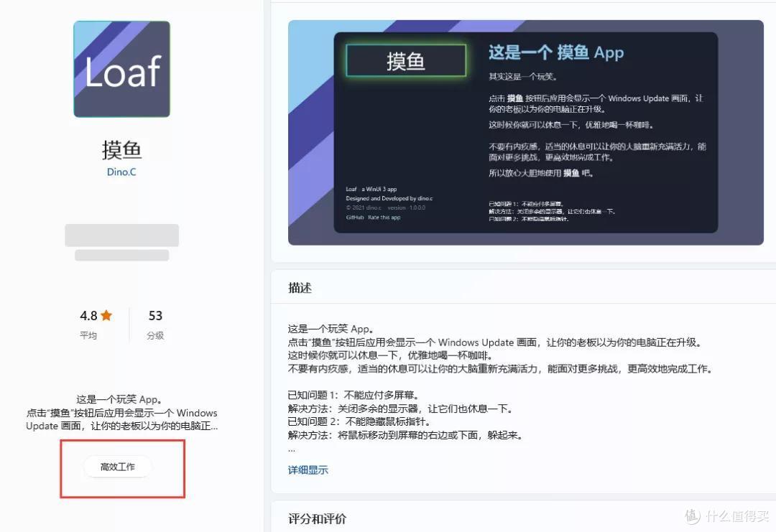Click the 高效工作 category tag button
The height and width of the screenshot is (532, 776).
pyautogui.click(x=118, y=467)
